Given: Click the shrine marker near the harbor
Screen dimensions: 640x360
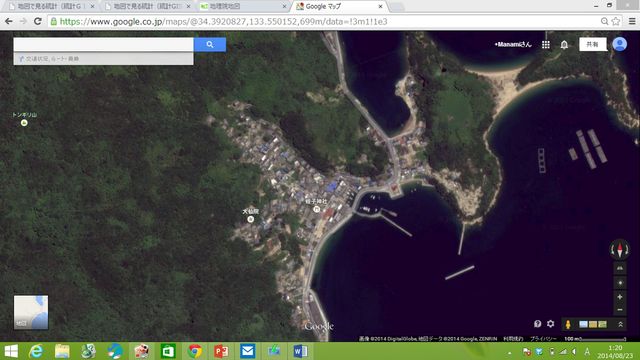Looking at the screenshot, I should pos(316,209).
